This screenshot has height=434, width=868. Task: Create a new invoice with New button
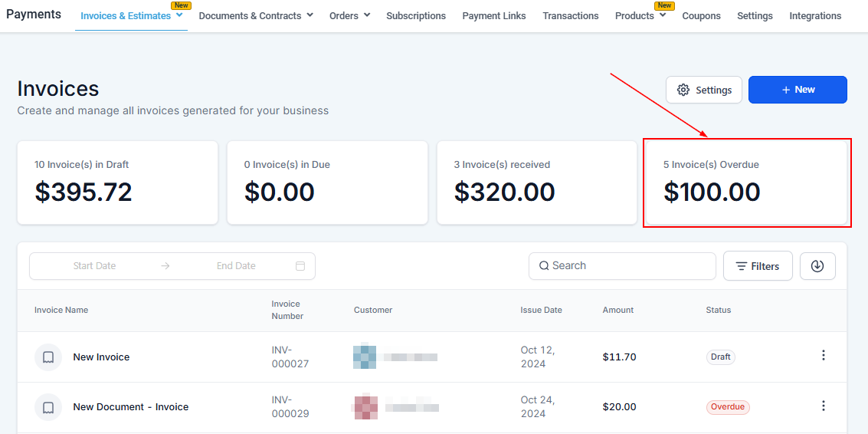tap(797, 90)
